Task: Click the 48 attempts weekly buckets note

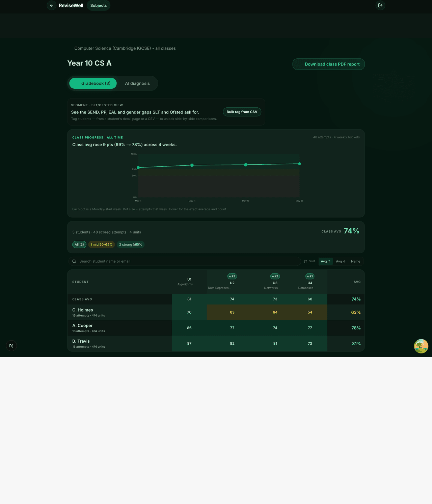Action: tap(336, 137)
